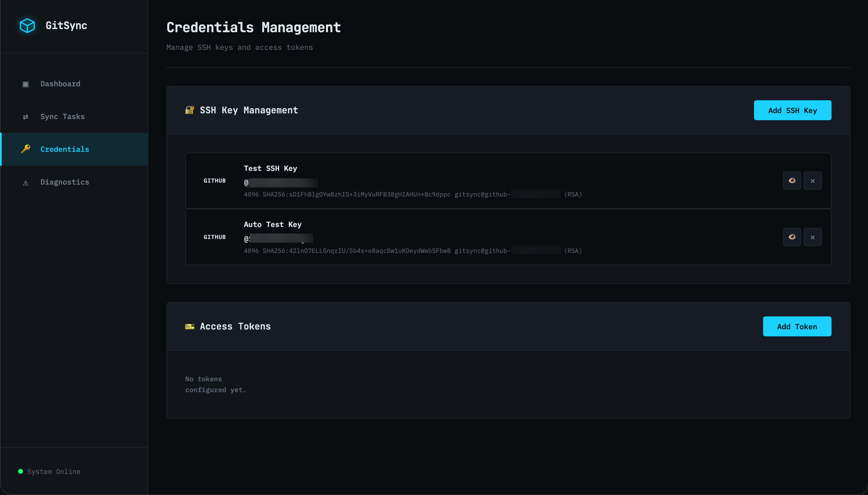Image resolution: width=868 pixels, height=495 pixels.
Task: Click the 'No tokens configured yet.' message
Action: [216, 384]
